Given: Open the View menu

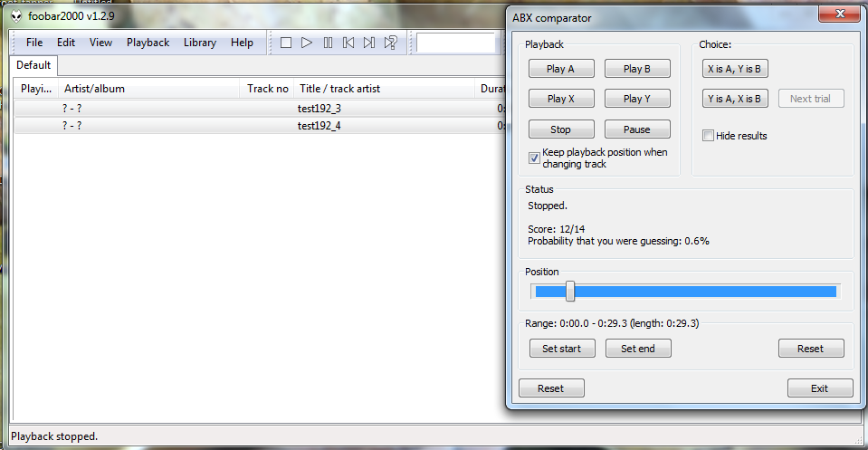Looking at the screenshot, I should tap(100, 43).
